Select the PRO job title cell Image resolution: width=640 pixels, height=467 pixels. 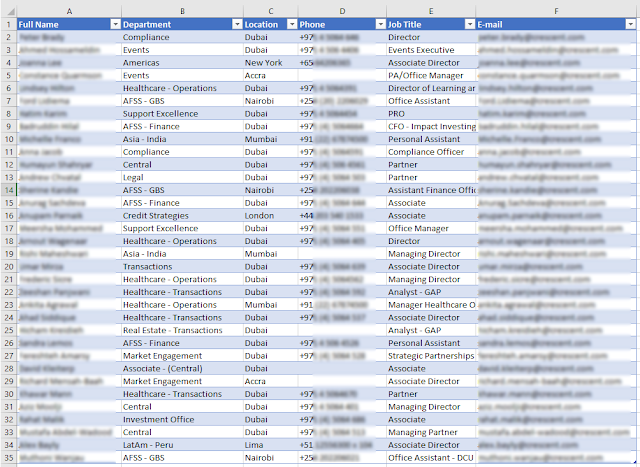[x=431, y=114]
